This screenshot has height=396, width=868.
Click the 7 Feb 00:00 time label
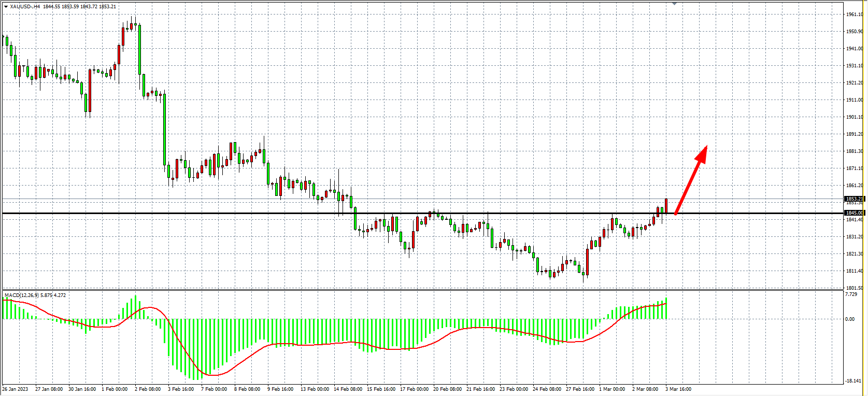[x=214, y=389]
